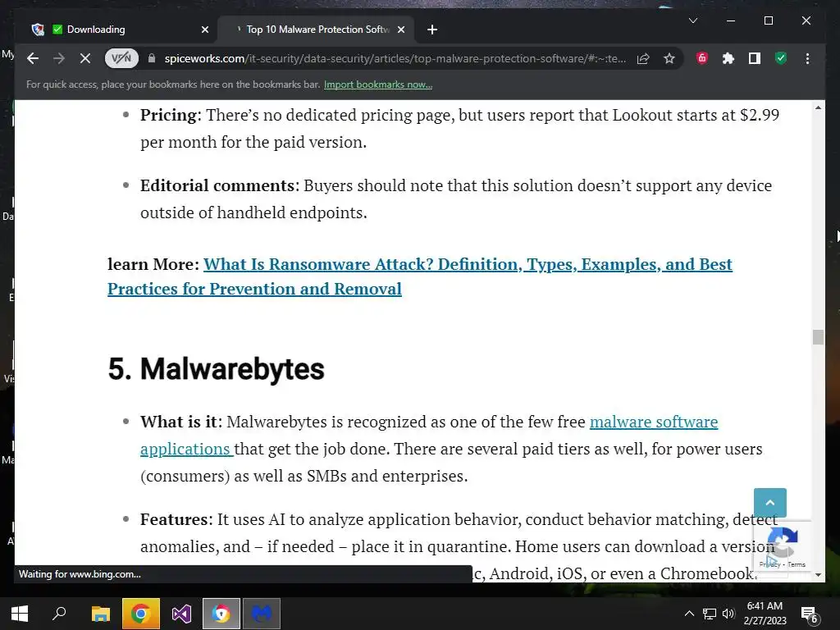Minimize the browser window

[x=731, y=21]
